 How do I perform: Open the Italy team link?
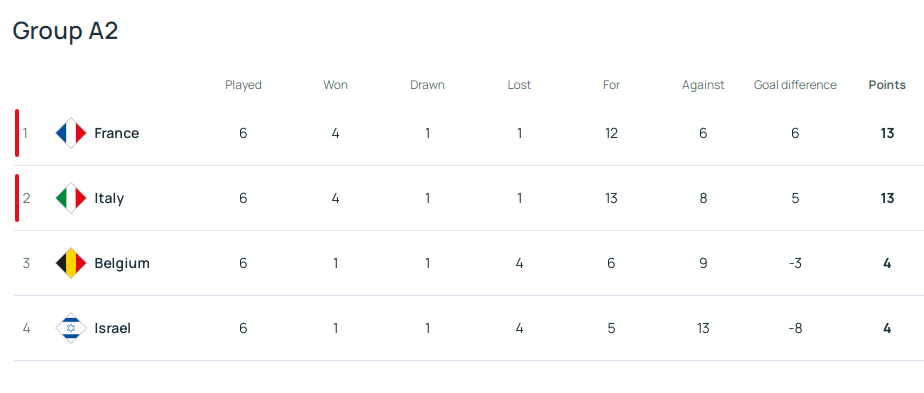click(x=109, y=198)
